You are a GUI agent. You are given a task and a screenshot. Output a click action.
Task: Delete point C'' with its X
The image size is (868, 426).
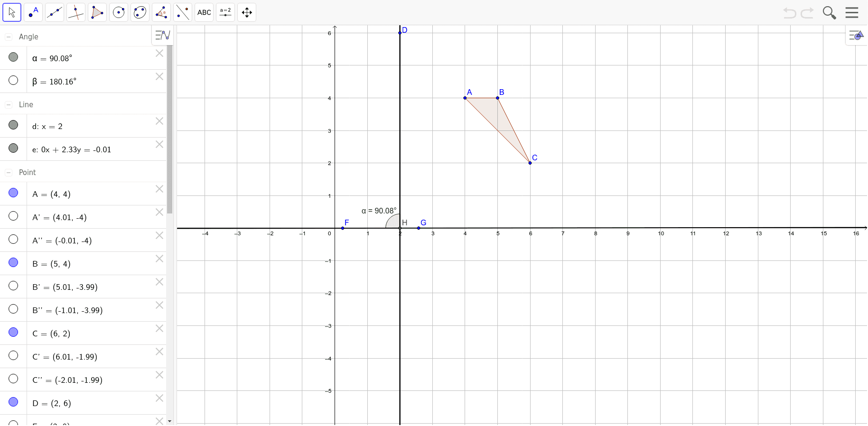[x=159, y=375]
